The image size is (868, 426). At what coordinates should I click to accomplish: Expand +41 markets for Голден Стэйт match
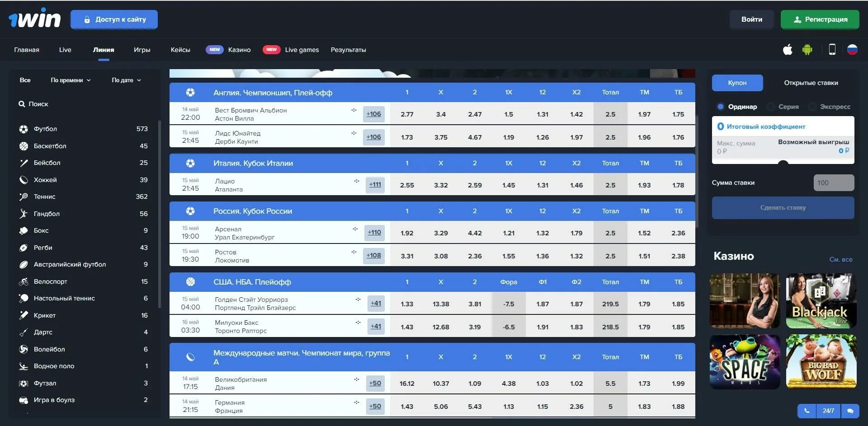tap(376, 303)
